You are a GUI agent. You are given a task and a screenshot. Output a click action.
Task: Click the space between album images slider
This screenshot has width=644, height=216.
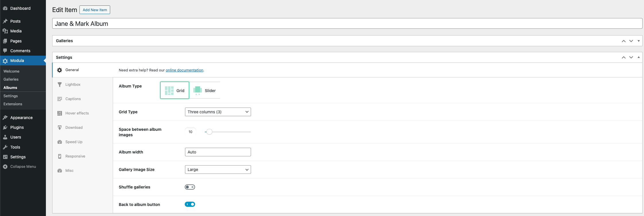(x=228, y=132)
